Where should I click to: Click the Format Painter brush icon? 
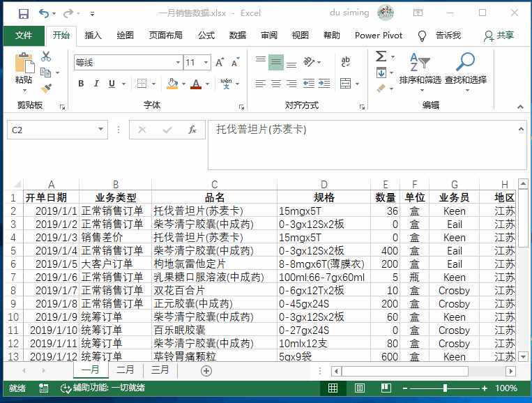pos(46,89)
